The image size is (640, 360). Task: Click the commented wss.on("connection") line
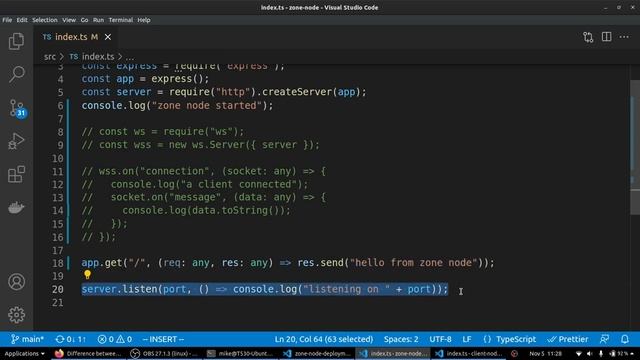pos(203,171)
